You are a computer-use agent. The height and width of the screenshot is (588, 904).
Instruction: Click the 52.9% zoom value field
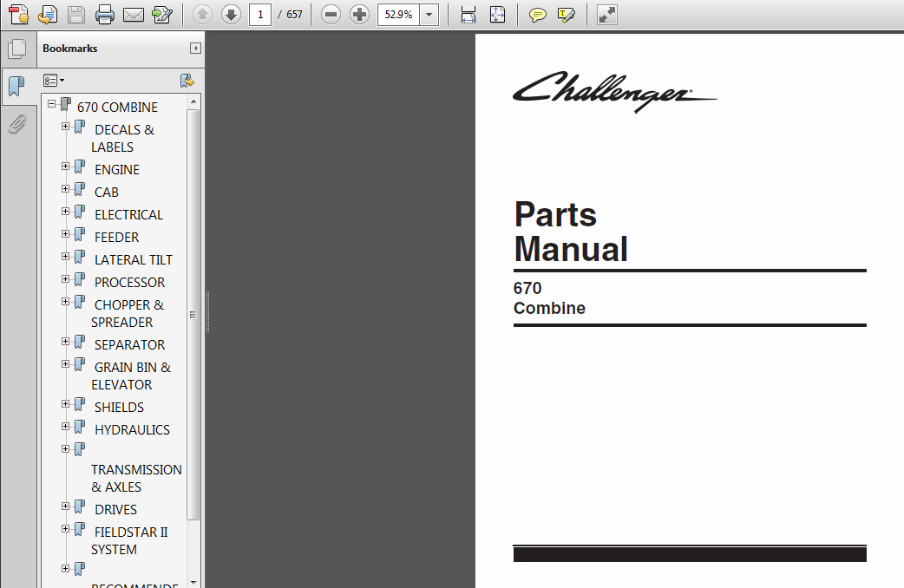398,15
